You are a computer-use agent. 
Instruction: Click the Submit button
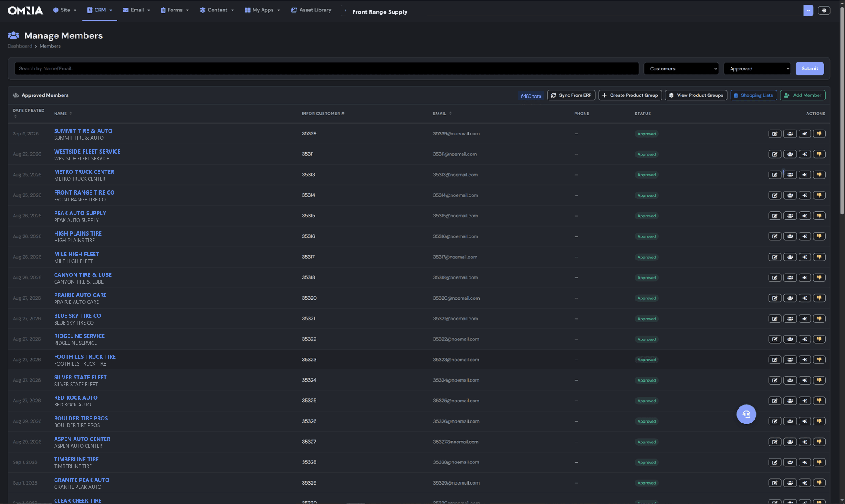click(x=809, y=69)
